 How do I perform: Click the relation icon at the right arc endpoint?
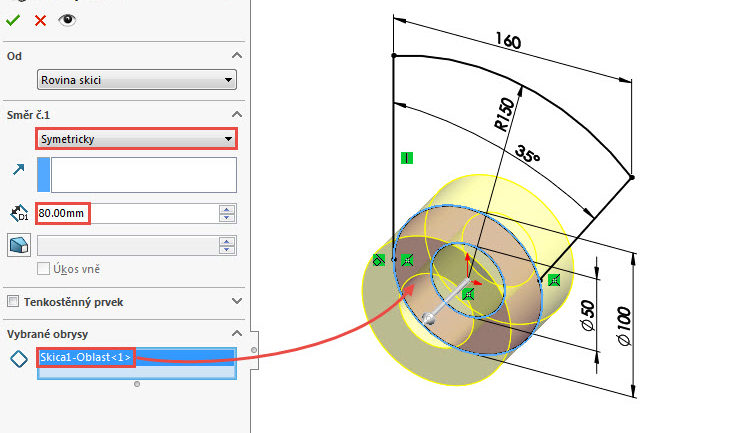(554, 280)
